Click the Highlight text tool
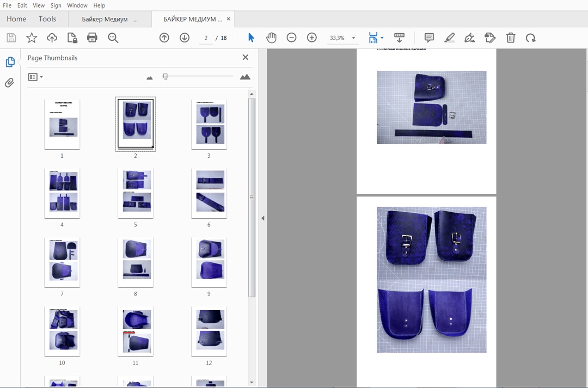Screen dimensions: 588x388 449,38
